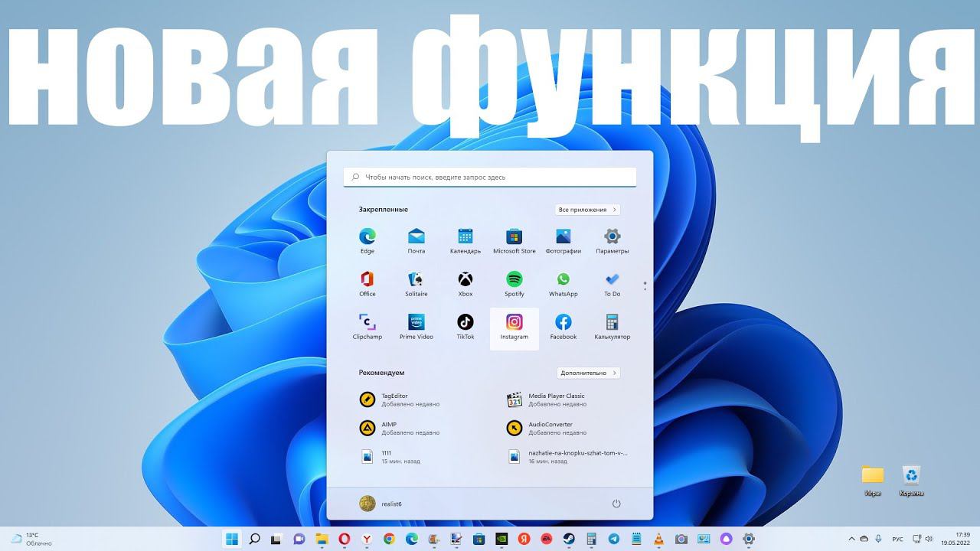Open File Explorer from the taskbar

[x=322, y=539]
